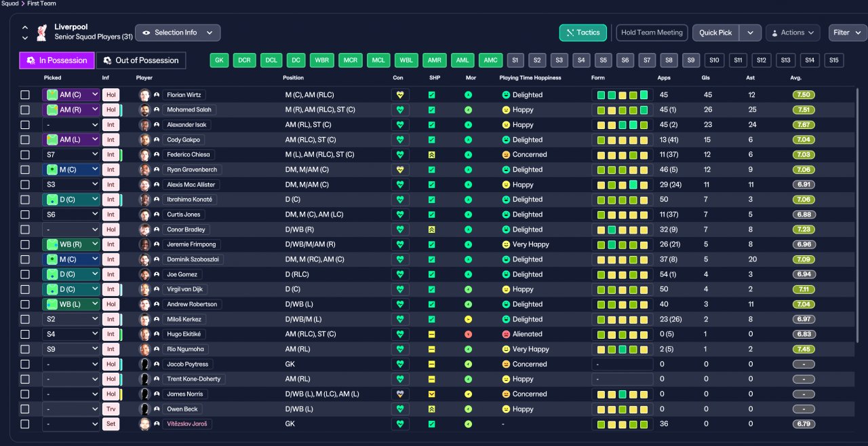This screenshot has width=868, height=446.
Task: Click the Liverpool club crest icon
Action: coord(41,32)
